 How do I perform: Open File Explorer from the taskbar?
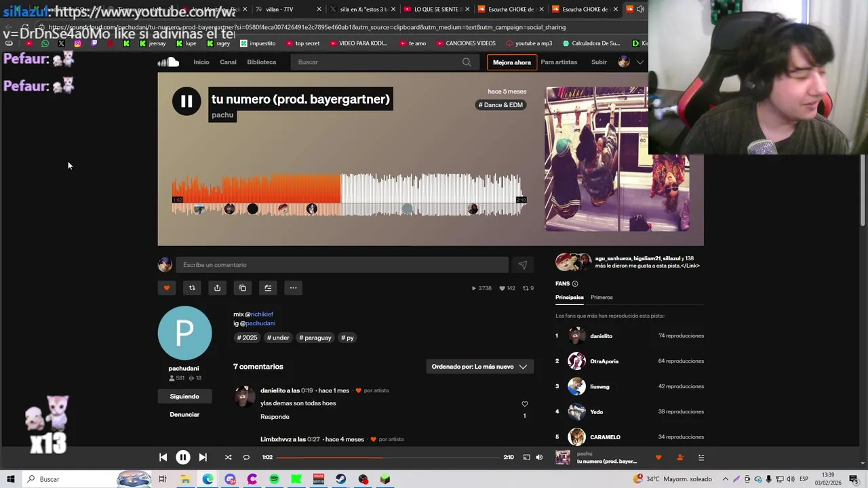tap(185, 479)
